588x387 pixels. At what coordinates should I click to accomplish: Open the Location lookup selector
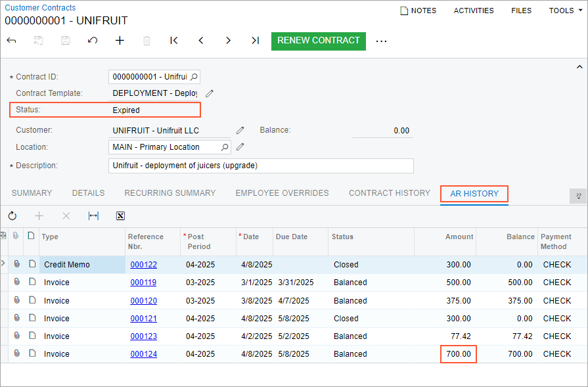tap(225, 147)
